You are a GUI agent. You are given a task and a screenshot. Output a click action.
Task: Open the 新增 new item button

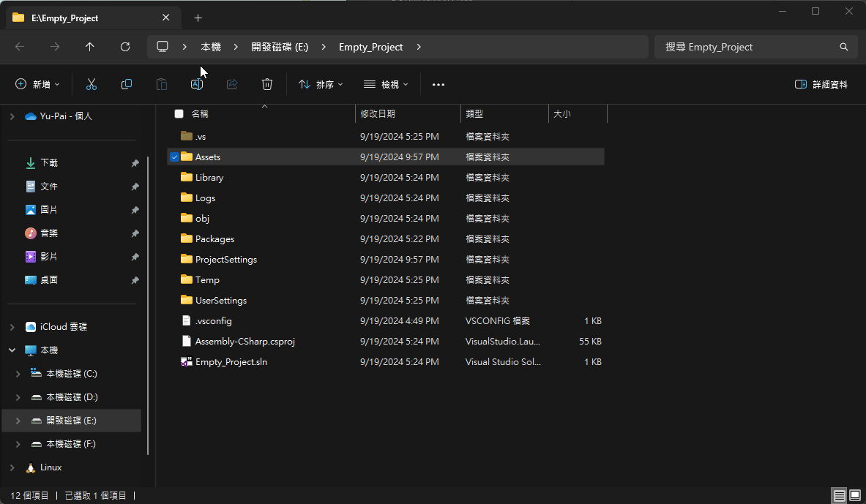tap(38, 85)
